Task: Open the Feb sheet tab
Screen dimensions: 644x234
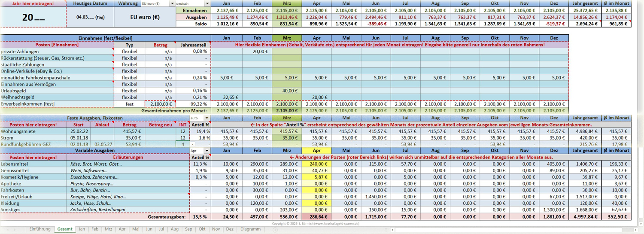Action: pos(95,229)
